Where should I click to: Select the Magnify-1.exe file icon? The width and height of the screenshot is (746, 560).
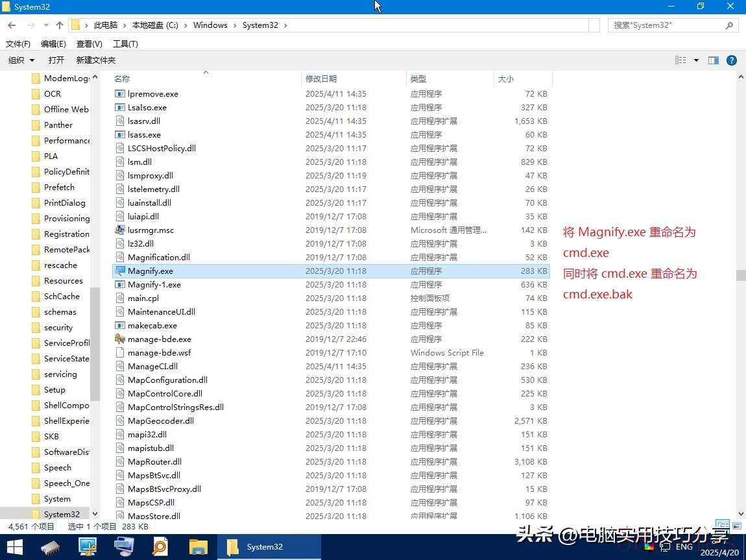(120, 284)
